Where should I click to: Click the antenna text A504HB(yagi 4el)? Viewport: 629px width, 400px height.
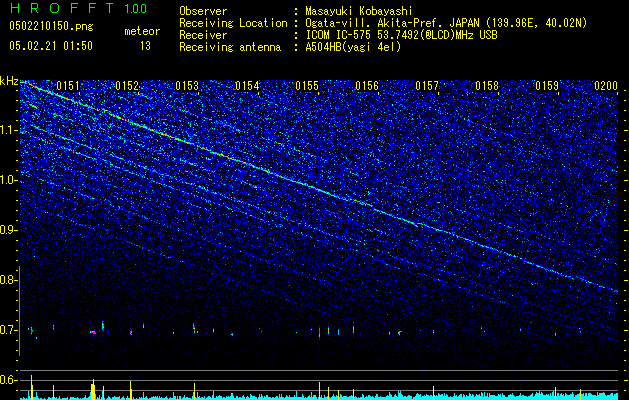point(353,47)
